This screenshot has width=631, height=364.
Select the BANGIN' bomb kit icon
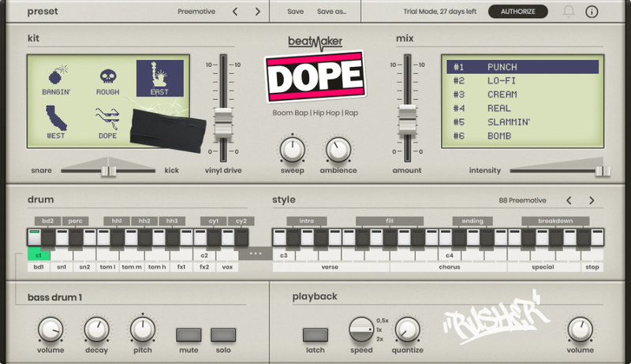56,80
